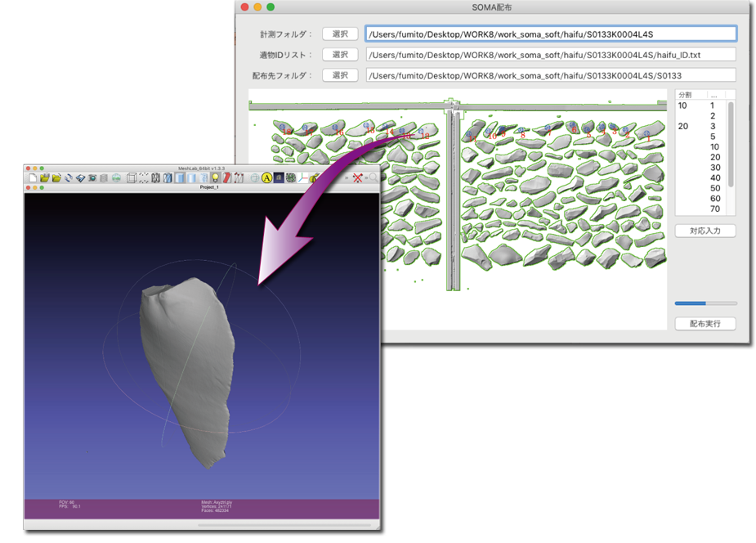Viewport: 756px width, 543px height.
Task: Click the New Empty Project icon in MeshLab
Action: tap(33, 177)
